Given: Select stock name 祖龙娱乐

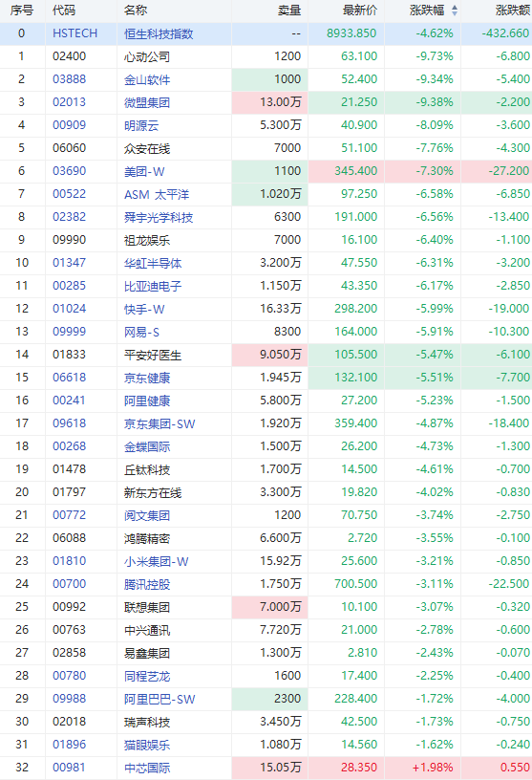Looking at the screenshot, I should 147,240.
